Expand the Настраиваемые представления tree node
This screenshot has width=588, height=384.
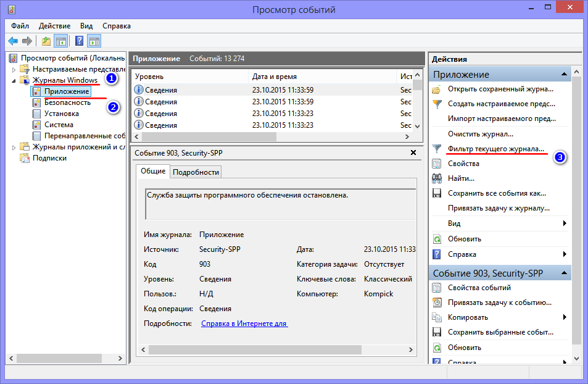14,69
